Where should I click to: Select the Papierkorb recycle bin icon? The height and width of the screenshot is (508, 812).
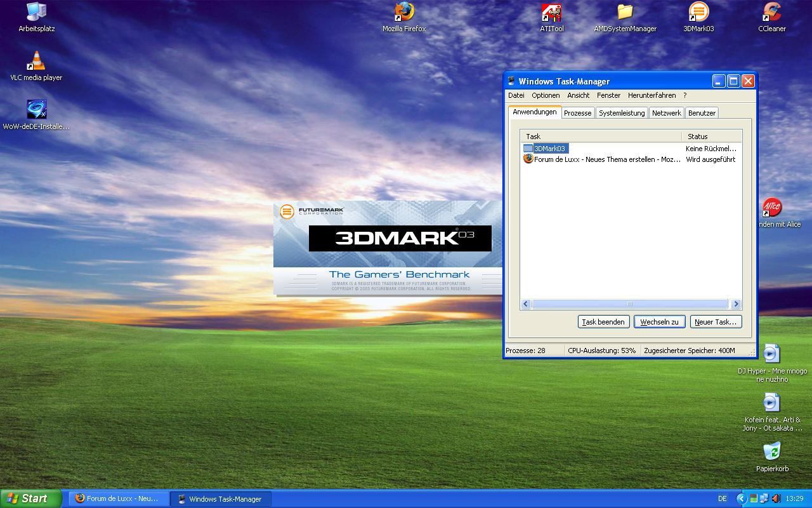pyautogui.click(x=772, y=457)
